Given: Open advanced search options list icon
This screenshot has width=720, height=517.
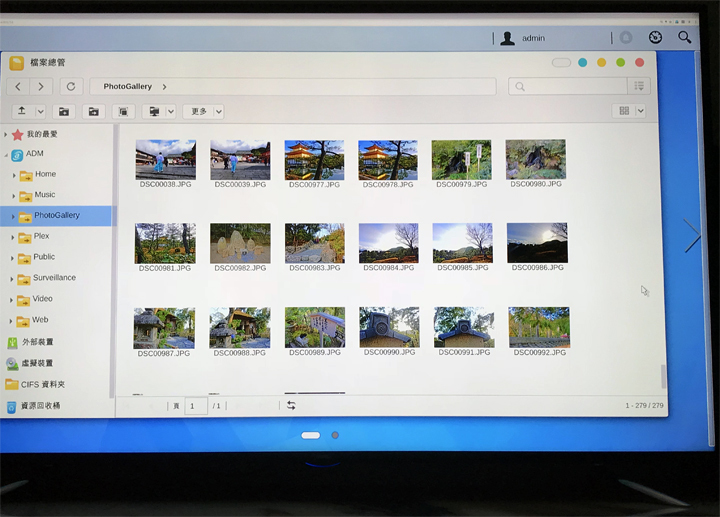Looking at the screenshot, I should (x=639, y=86).
